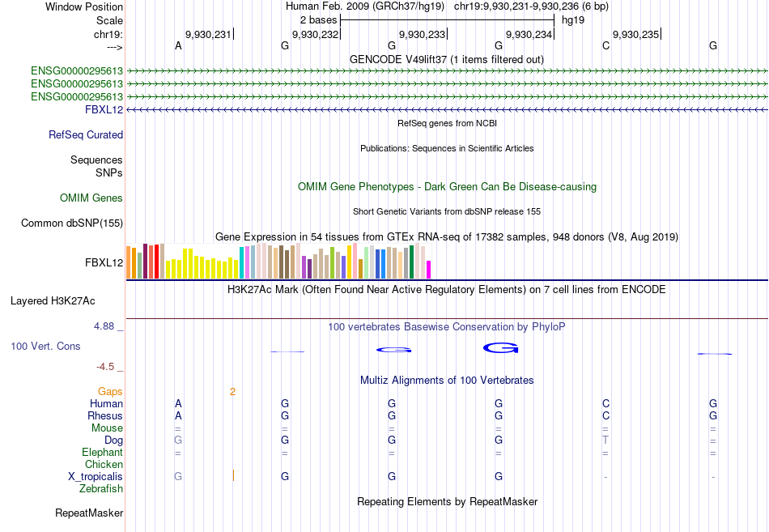Click the magenta last bar in GTEx chart
This screenshot has height=532, width=769.
coord(429,270)
